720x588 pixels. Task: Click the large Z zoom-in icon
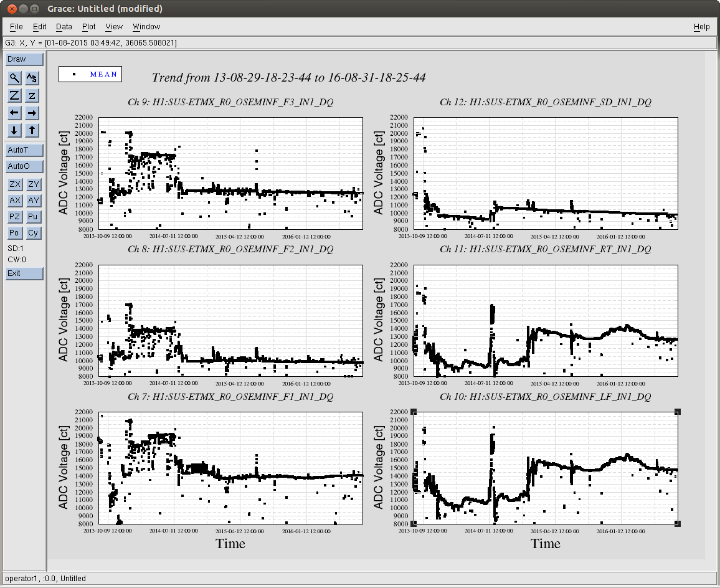(x=14, y=95)
